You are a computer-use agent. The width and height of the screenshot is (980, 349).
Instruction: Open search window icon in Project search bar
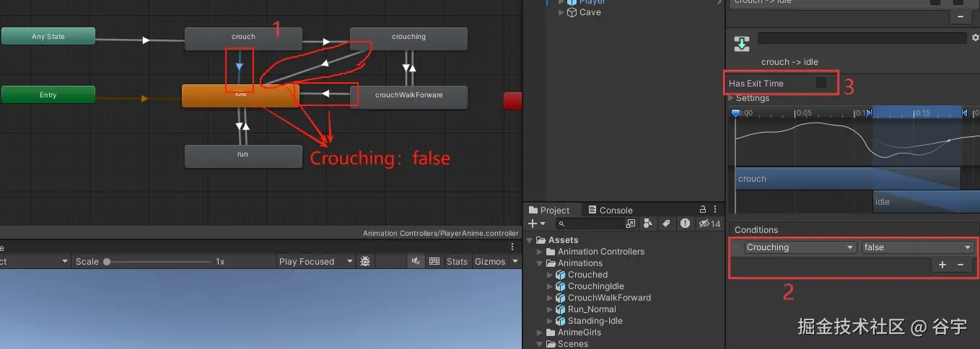pyautogui.click(x=629, y=224)
